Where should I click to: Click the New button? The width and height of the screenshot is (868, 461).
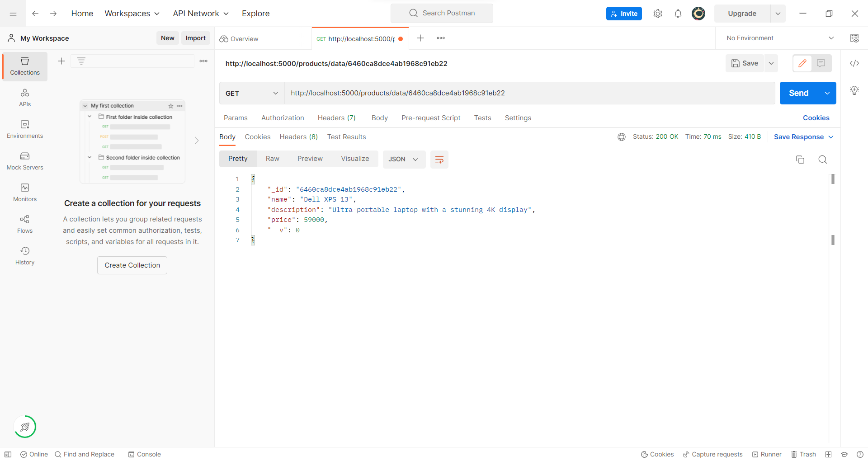point(167,38)
